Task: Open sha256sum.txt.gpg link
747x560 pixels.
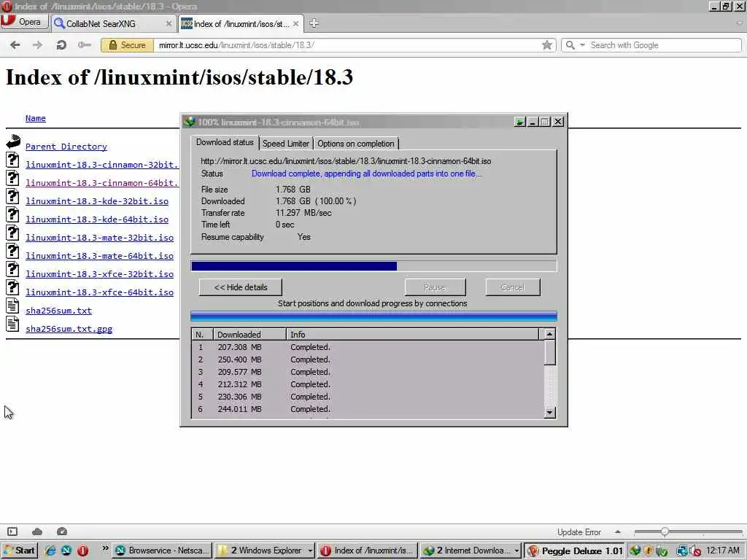Action: click(x=69, y=329)
